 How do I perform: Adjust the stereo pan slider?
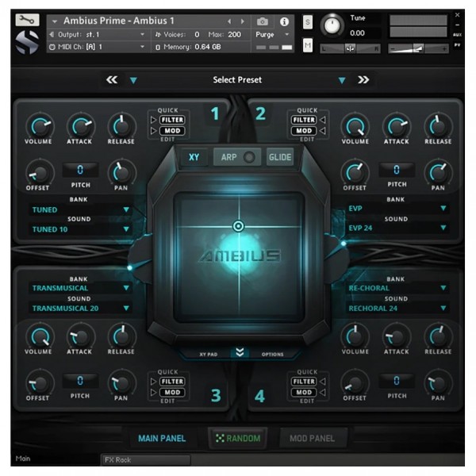pos(350,48)
